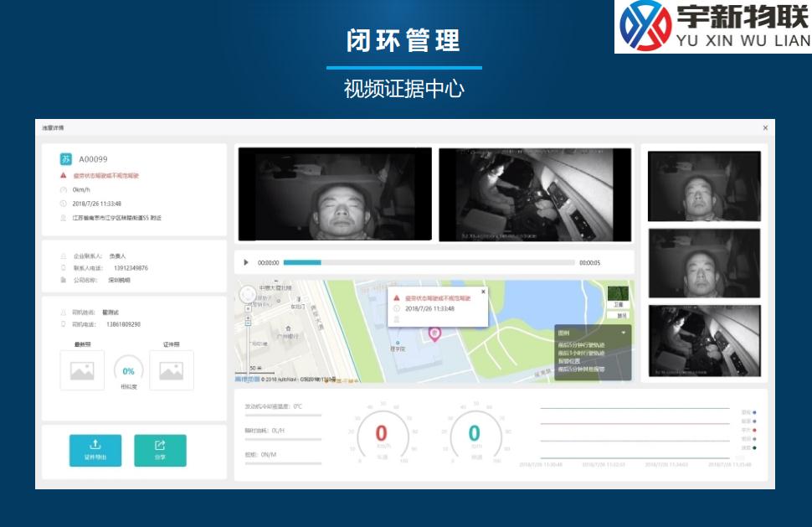812x527 pixels.
Task: Close the alarm details dialog window
Action: [x=765, y=128]
